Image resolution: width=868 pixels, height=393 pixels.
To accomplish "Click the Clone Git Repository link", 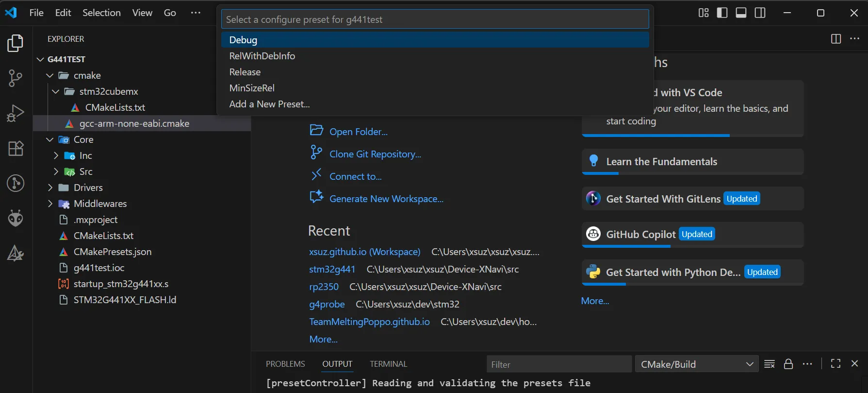I will click(375, 154).
